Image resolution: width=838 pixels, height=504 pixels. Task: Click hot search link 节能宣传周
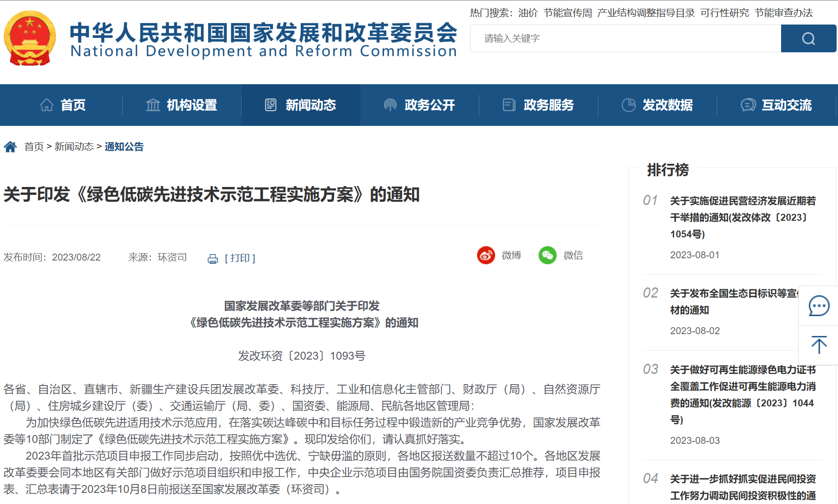point(567,13)
